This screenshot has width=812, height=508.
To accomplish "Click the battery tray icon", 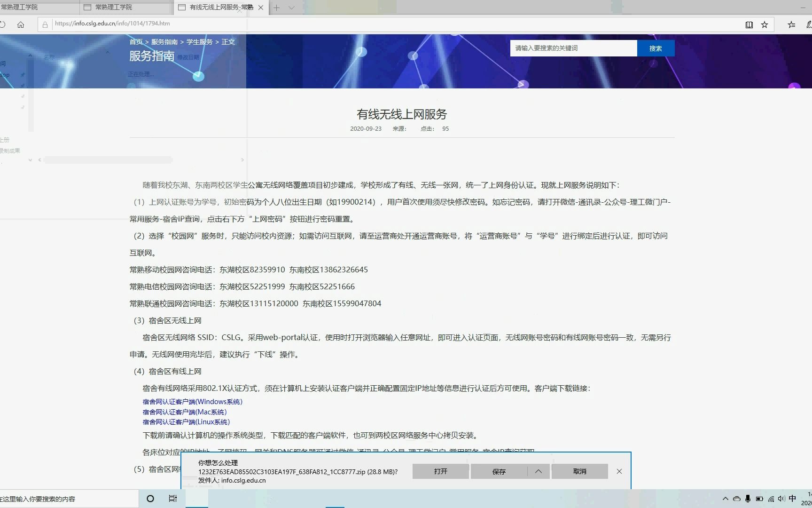I will coord(759,499).
